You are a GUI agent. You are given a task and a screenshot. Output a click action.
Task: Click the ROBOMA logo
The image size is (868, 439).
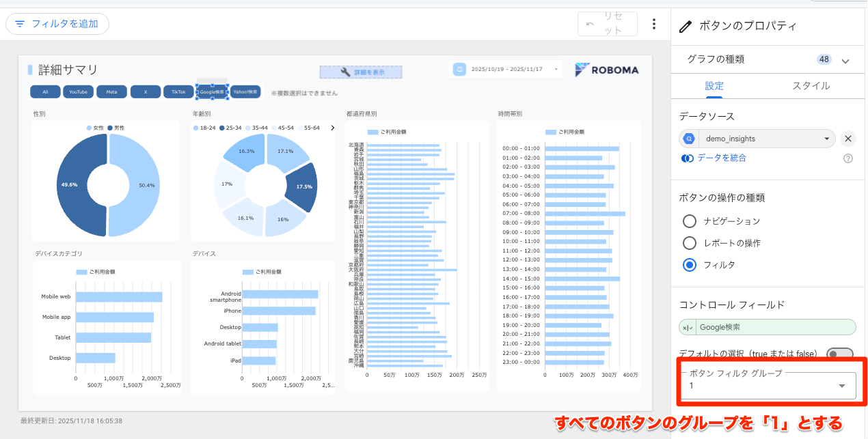pos(606,70)
